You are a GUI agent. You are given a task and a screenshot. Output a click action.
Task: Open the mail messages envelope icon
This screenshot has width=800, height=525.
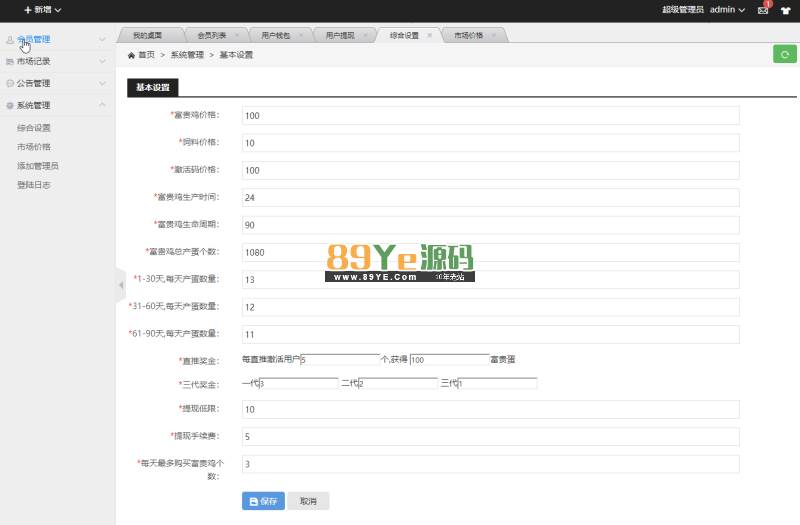pyautogui.click(x=763, y=10)
